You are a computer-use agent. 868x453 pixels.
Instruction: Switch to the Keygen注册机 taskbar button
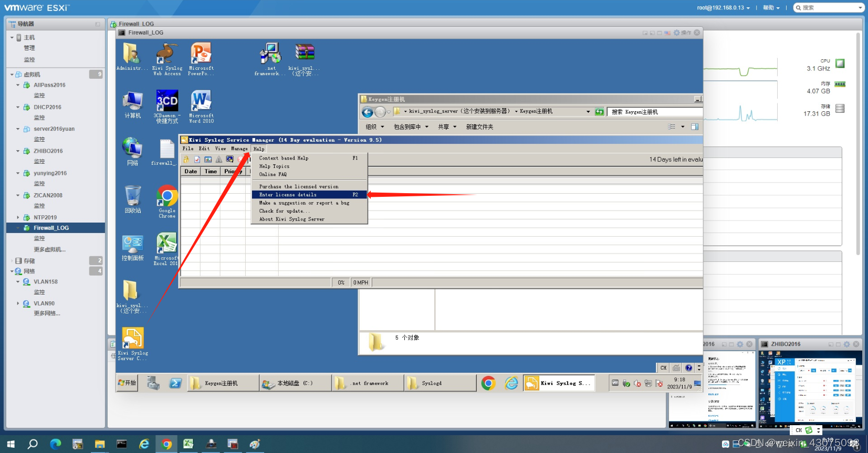223,383
